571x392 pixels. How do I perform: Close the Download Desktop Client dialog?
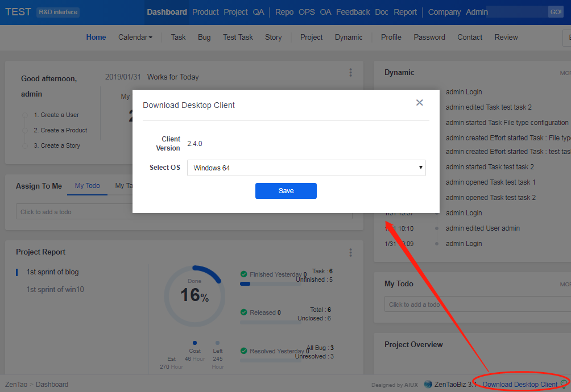click(x=420, y=103)
